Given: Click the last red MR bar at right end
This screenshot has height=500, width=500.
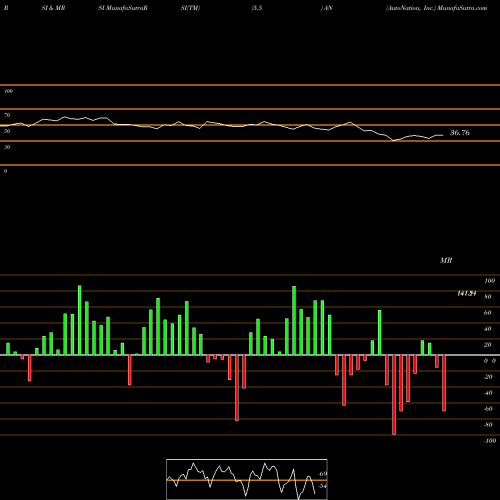Looking at the screenshot, I should click(x=444, y=383).
